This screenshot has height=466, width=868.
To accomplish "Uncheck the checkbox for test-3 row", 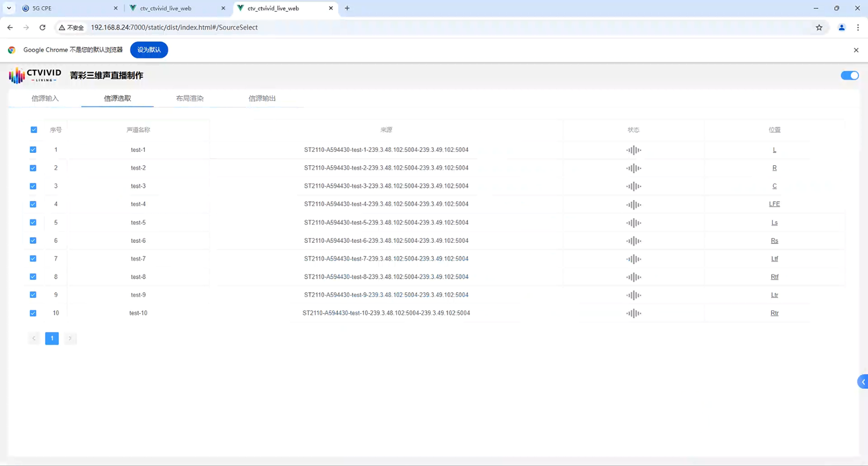I will tap(33, 186).
